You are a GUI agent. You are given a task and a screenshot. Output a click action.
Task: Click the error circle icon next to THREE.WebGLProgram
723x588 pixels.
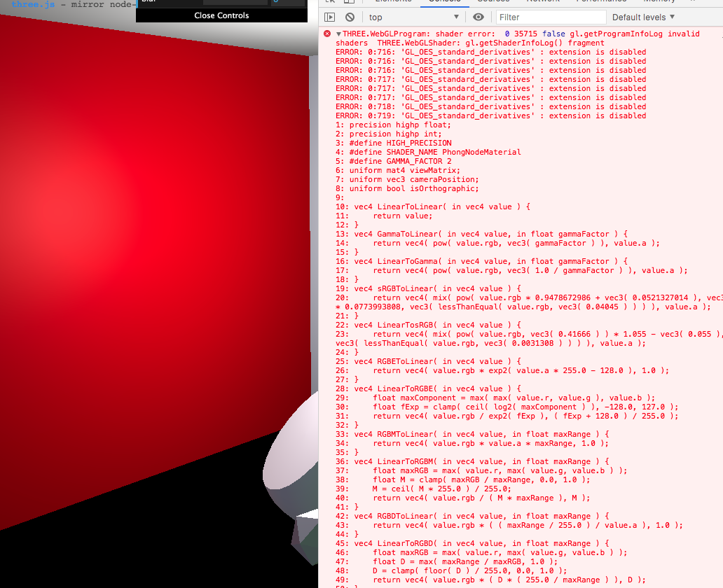click(326, 34)
